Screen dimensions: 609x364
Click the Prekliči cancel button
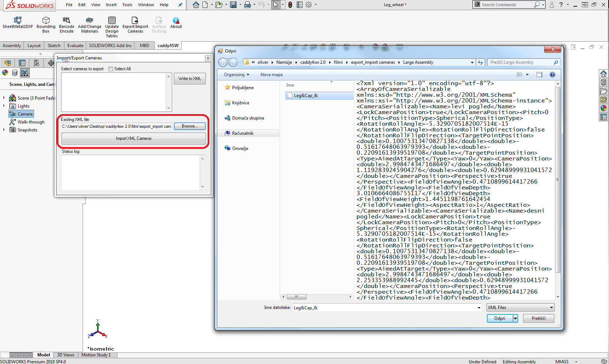[x=538, y=318]
